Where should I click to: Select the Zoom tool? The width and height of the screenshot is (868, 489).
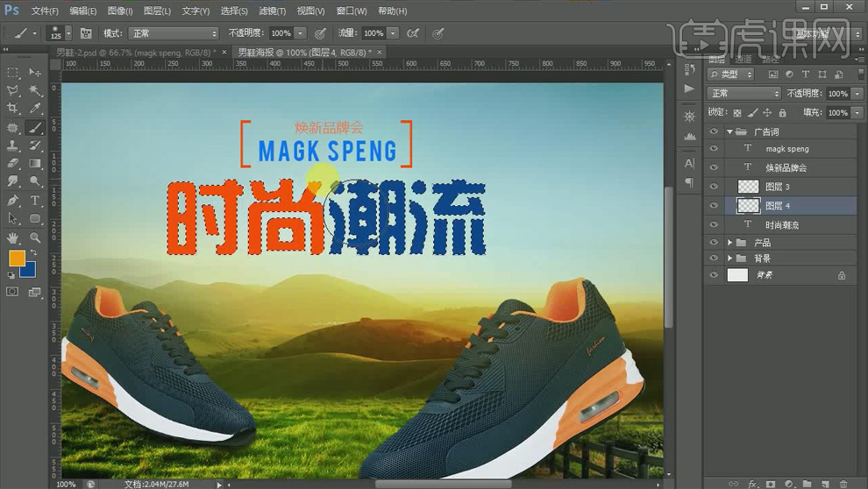[35, 237]
